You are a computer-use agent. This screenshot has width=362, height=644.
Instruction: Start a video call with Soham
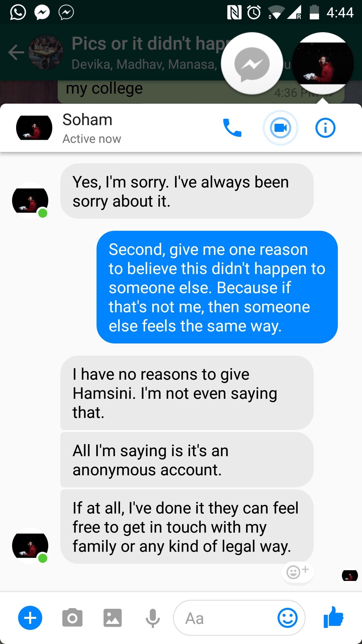click(x=281, y=128)
